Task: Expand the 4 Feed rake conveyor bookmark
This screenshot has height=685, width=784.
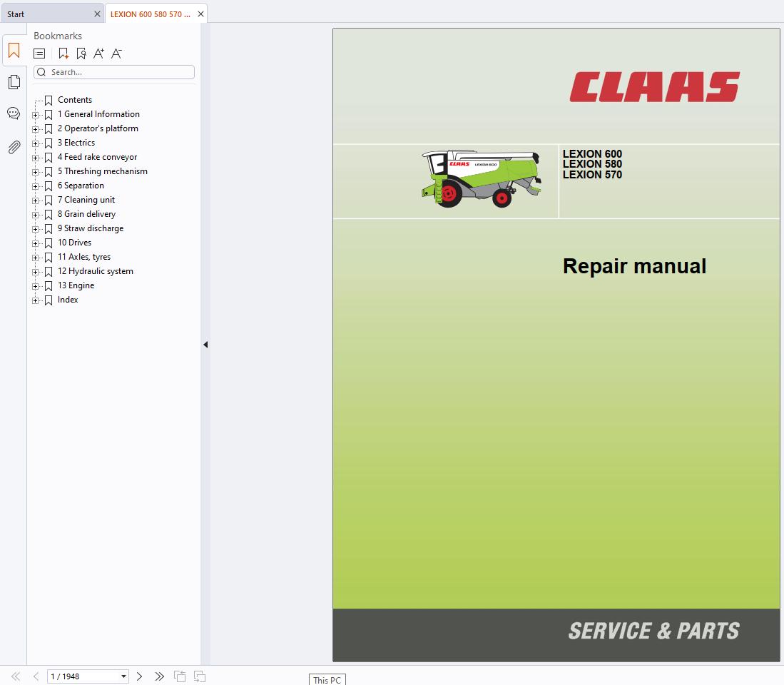Action: coord(35,158)
